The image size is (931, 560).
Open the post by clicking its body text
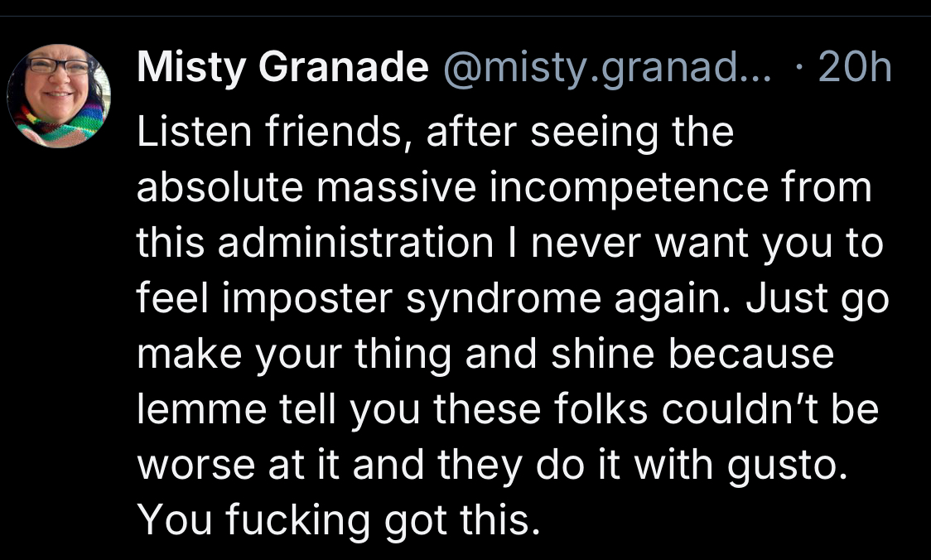[x=513, y=326]
